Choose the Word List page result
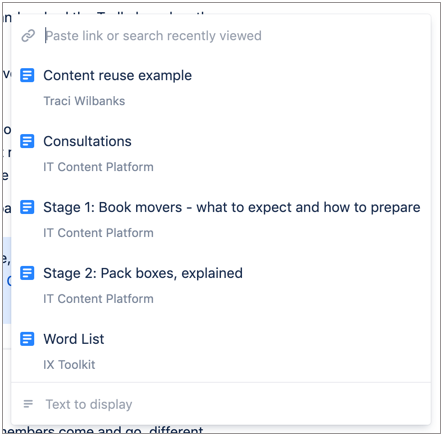 [x=221, y=352]
